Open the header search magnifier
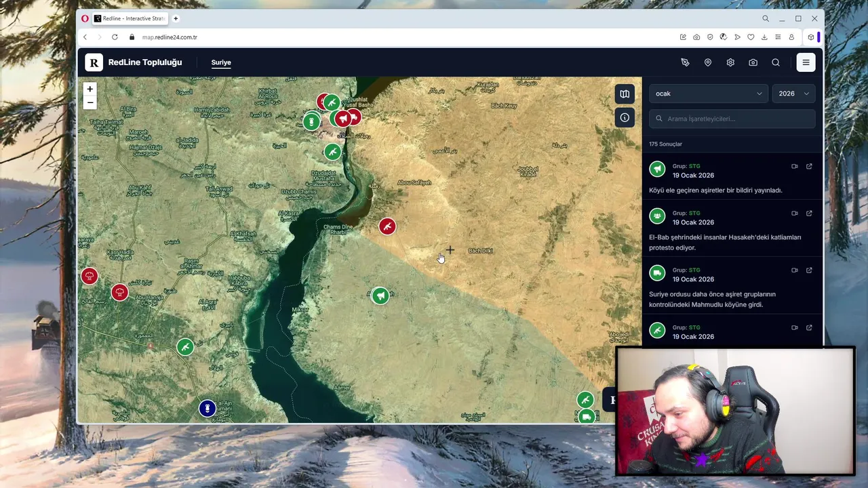The height and width of the screenshot is (488, 868). (x=776, y=62)
